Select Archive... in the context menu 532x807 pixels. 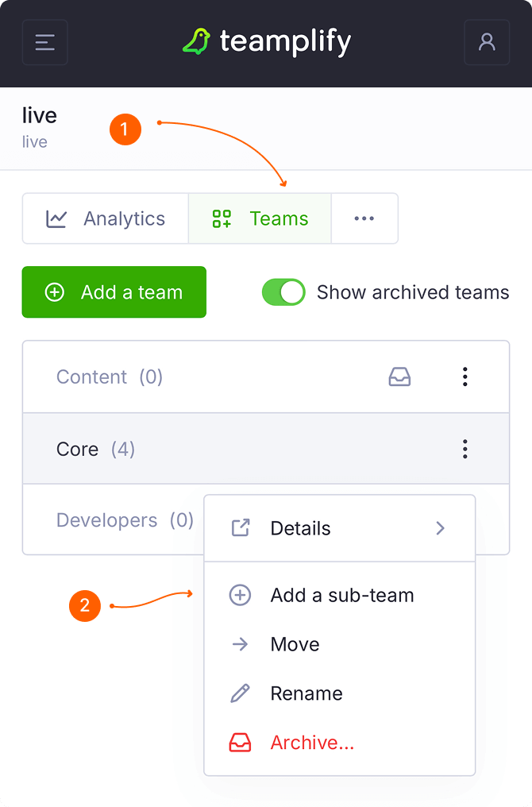pos(312,743)
